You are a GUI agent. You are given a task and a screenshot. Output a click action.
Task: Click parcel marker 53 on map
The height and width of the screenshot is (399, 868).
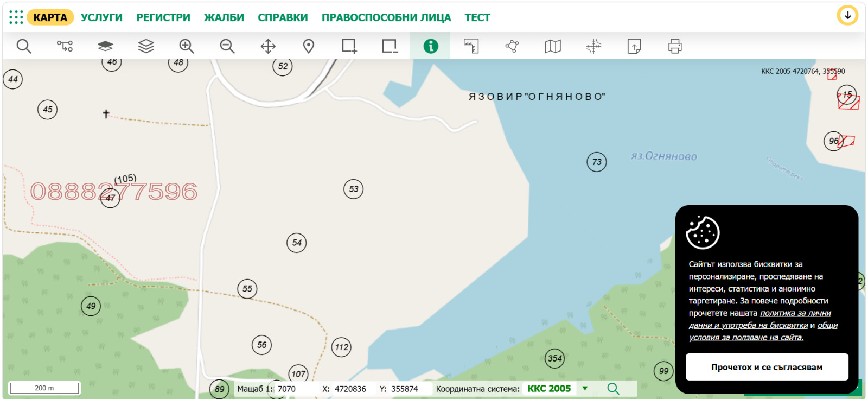pyautogui.click(x=354, y=189)
